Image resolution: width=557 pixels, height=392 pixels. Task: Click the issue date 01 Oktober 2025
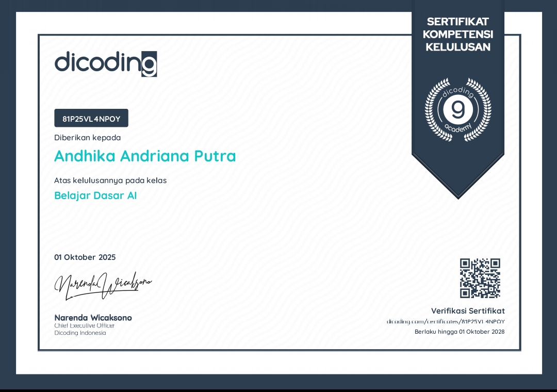coord(85,257)
